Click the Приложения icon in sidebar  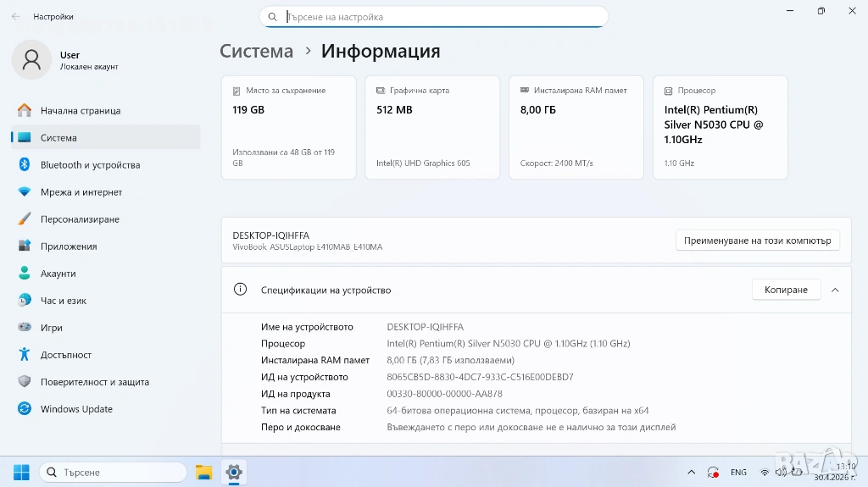(25, 246)
